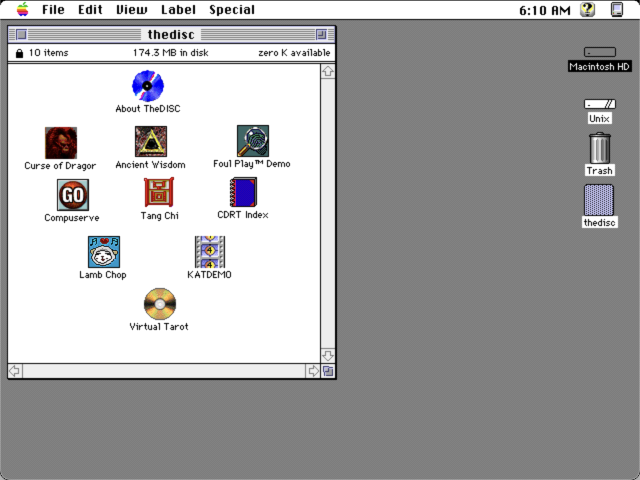Open the View menu
Image resolution: width=640 pixels, height=480 pixels.
pos(131,9)
